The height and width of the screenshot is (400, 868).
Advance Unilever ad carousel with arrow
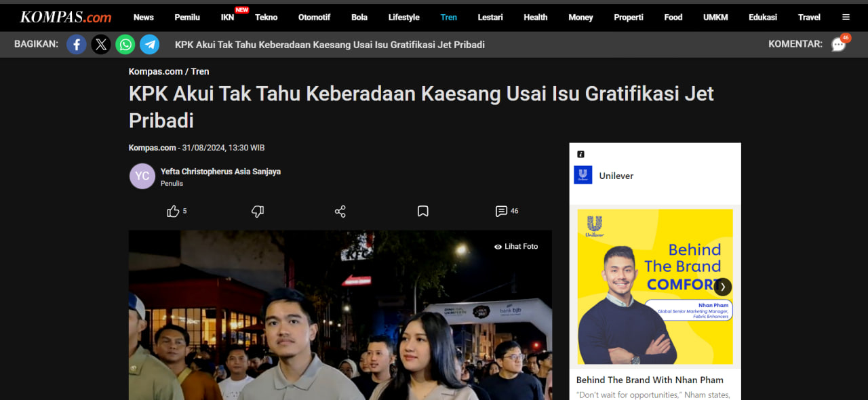click(723, 286)
